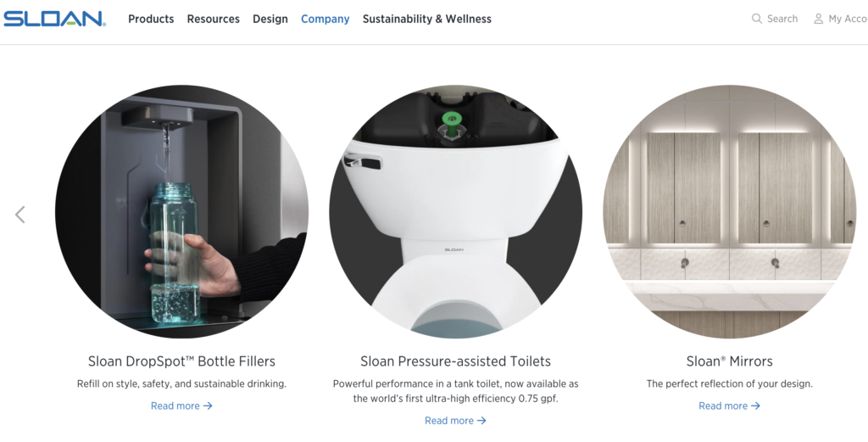This screenshot has width=868, height=442.
Task: Click the Sloan logo
Action: 54,19
